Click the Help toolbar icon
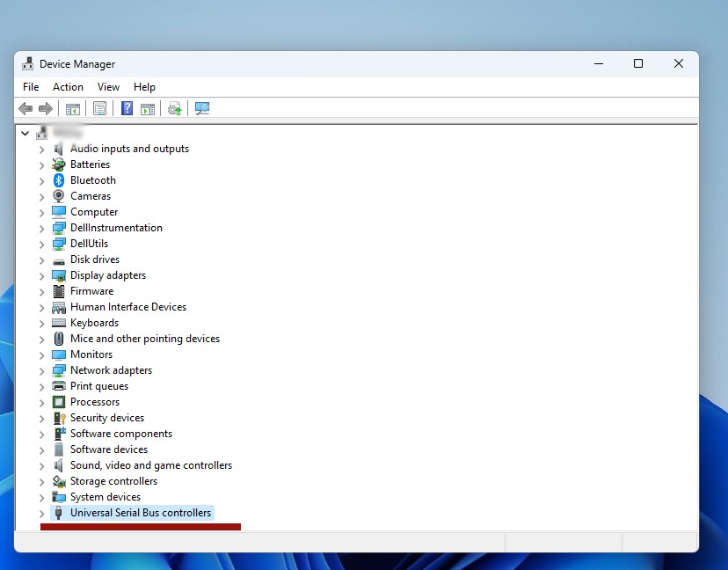Image resolution: width=728 pixels, height=570 pixels. click(x=127, y=108)
